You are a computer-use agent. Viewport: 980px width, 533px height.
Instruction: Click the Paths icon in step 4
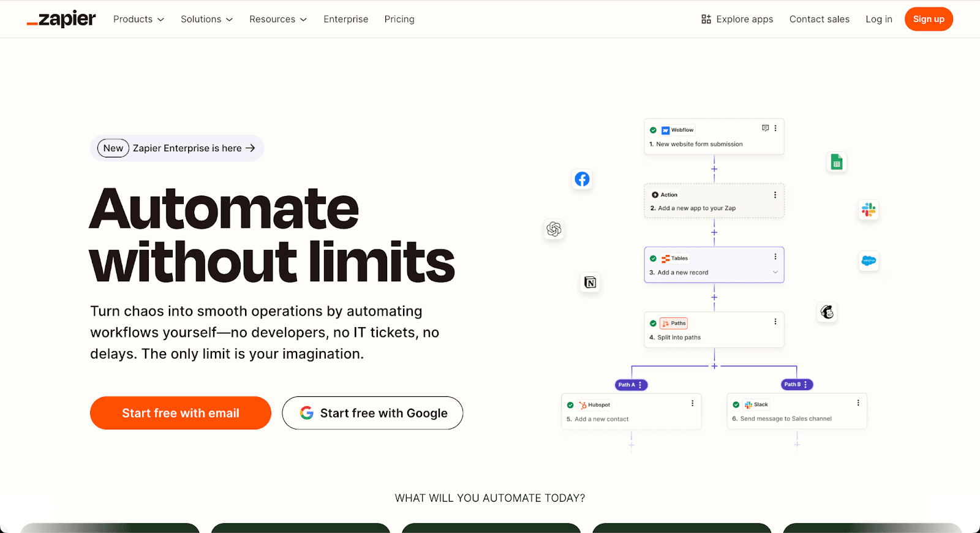[665, 323]
